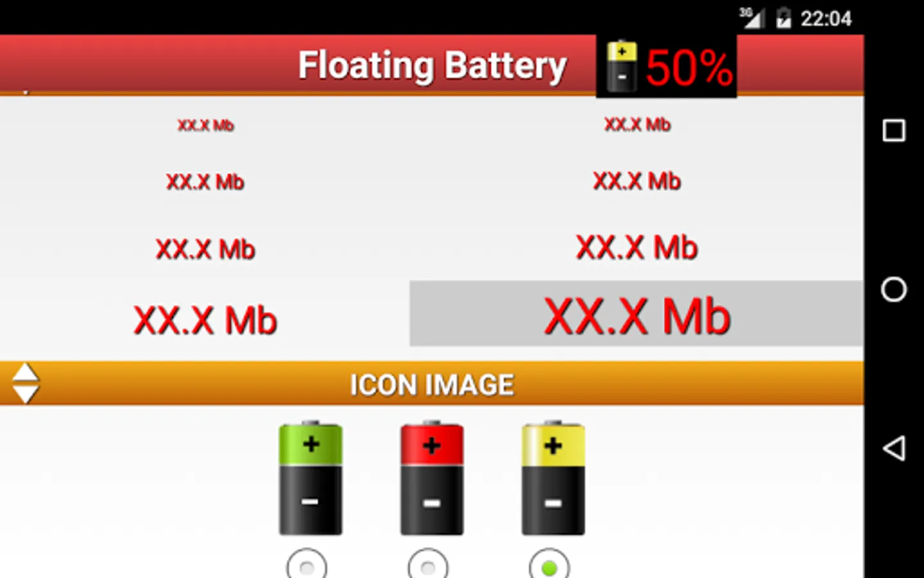
Task: Tap the Android home circle button
Action: pyautogui.click(x=894, y=289)
